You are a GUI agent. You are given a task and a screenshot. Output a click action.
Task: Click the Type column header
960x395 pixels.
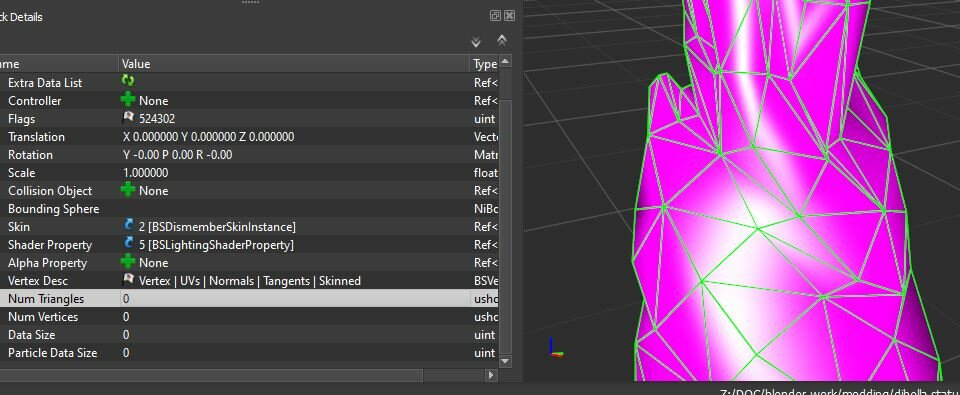click(x=485, y=64)
